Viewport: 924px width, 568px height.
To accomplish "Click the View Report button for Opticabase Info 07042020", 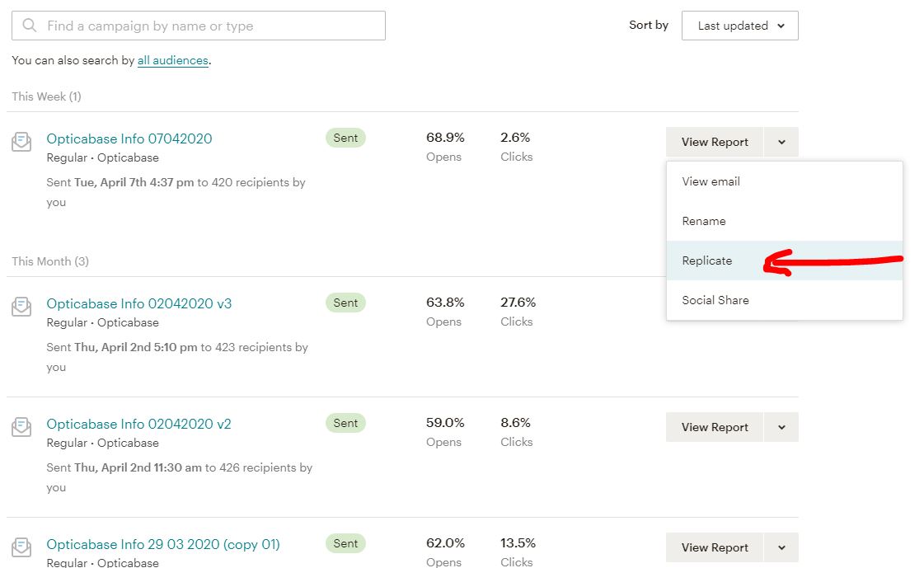I will point(714,142).
